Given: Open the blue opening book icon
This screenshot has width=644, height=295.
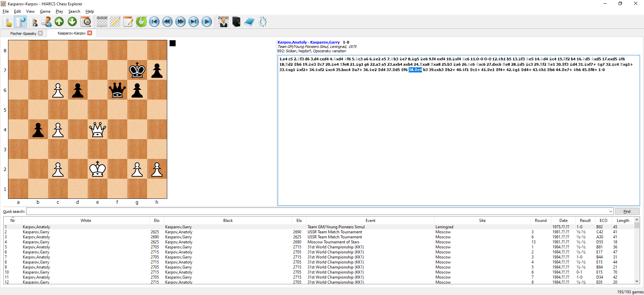Looking at the screenshot, I should point(249,22).
